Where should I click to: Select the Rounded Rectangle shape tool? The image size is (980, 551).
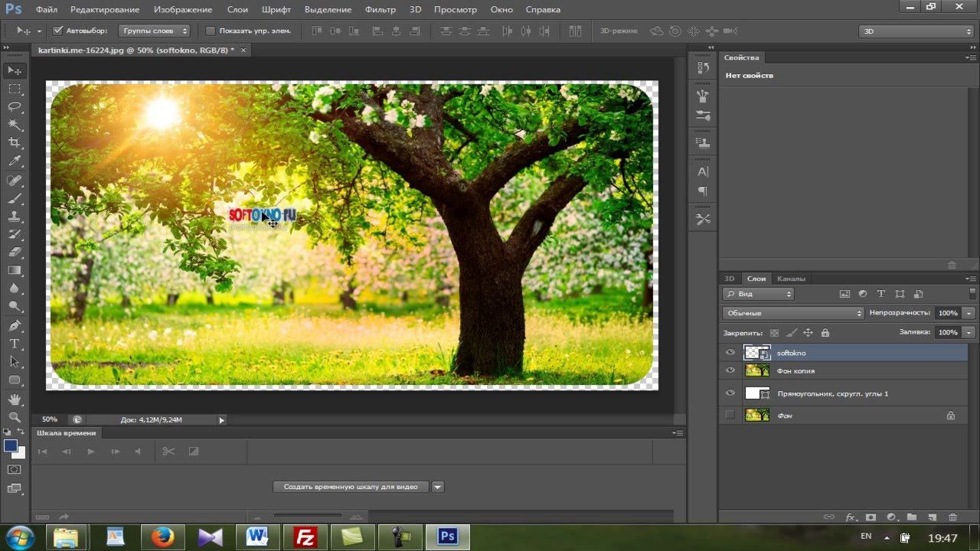(x=15, y=380)
